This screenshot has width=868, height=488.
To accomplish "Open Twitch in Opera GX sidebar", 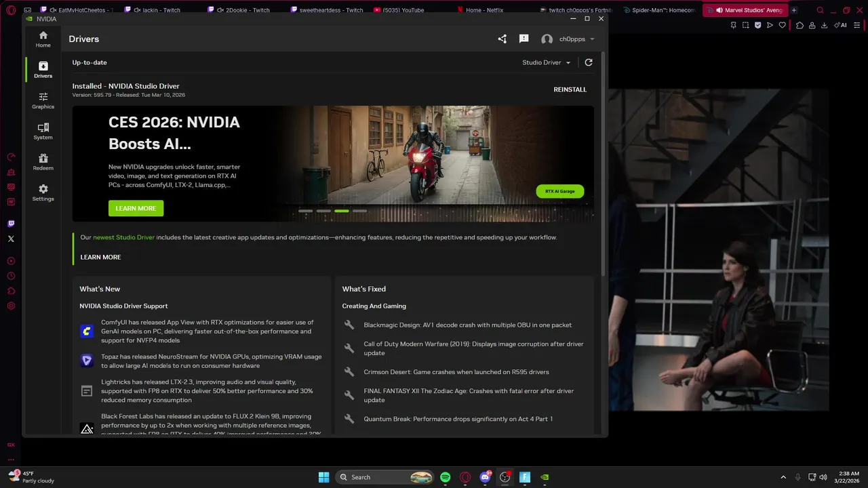I will [x=11, y=224].
